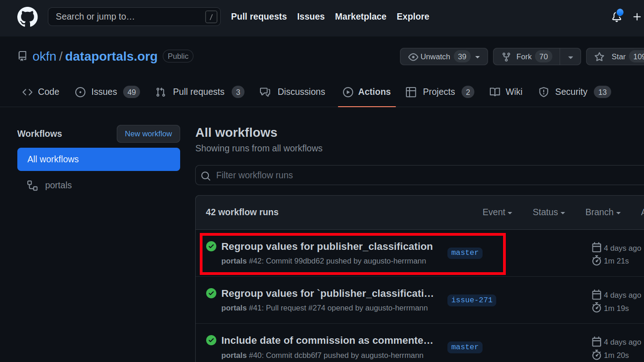Click the workflow icon beside portals
644x362 pixels.
(x=32, y=185)
